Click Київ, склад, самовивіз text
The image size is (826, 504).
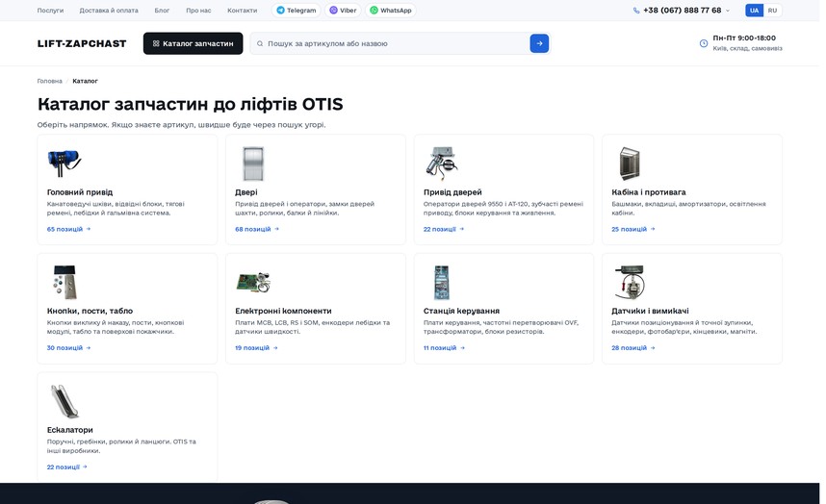[x=747, y=48]
